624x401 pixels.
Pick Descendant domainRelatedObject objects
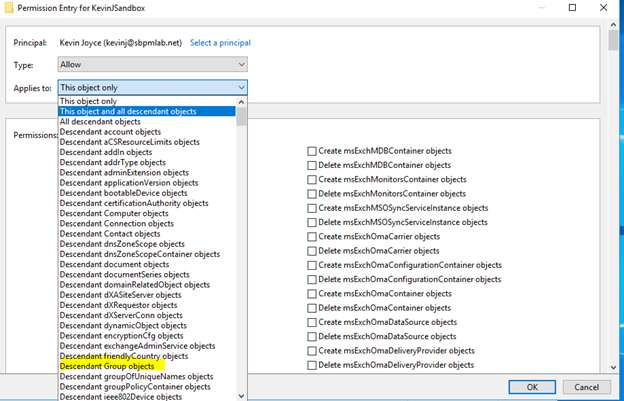147,285
